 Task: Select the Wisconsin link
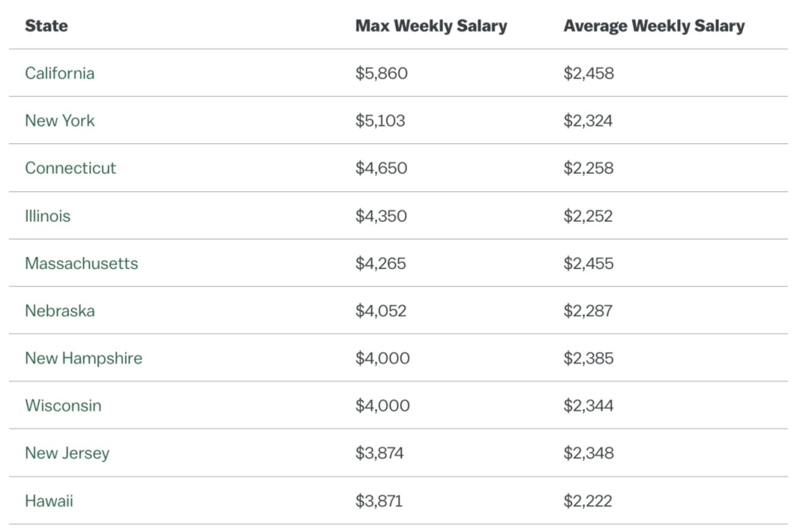pyautogui.click(x=63, y=406)
